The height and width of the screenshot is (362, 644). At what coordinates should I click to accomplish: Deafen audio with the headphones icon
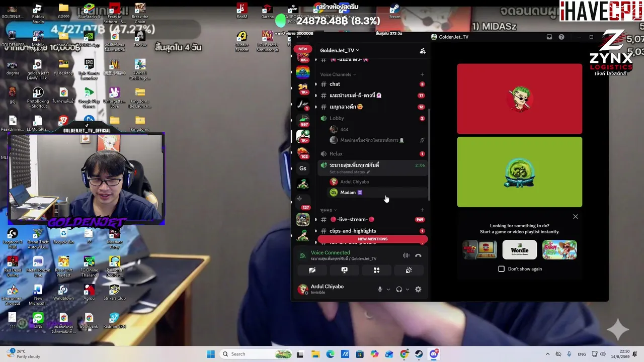(399, 289)
